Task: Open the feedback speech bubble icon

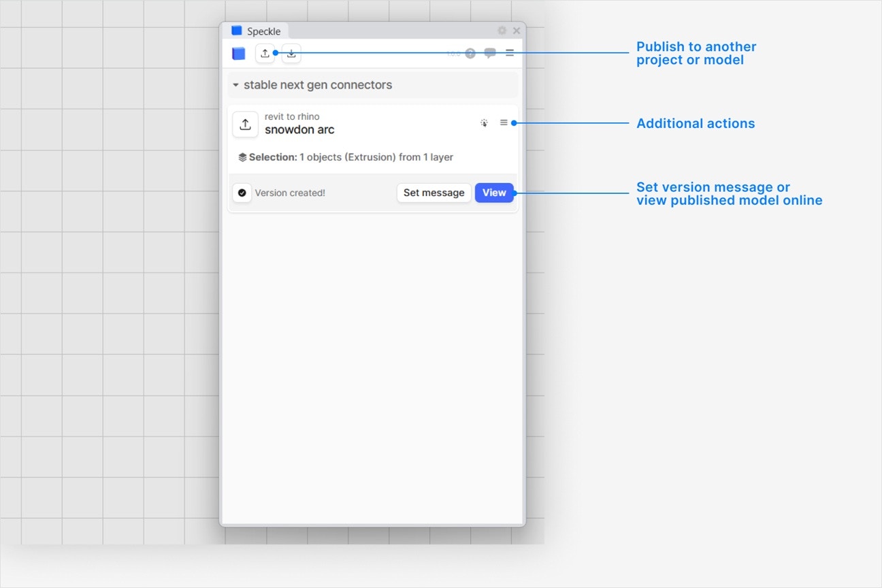Action: (x=490, y=53)
